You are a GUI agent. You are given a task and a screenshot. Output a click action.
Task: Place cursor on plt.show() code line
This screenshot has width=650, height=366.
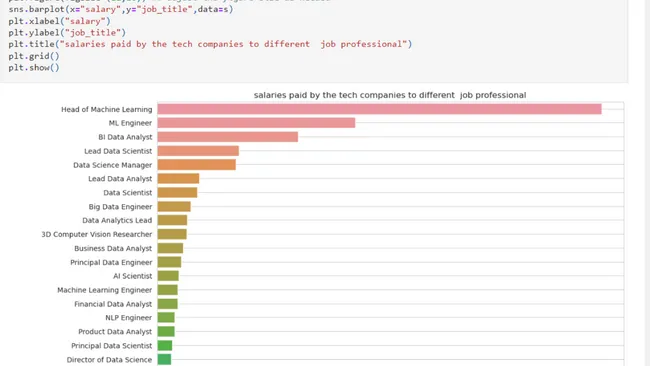coord(34,68)
